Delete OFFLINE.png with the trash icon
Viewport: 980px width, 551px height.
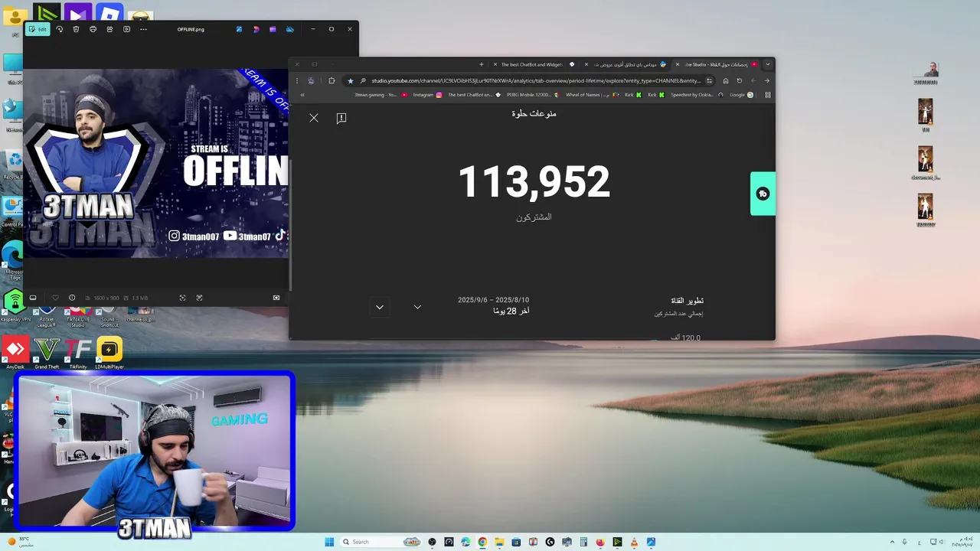pos(76,29)
